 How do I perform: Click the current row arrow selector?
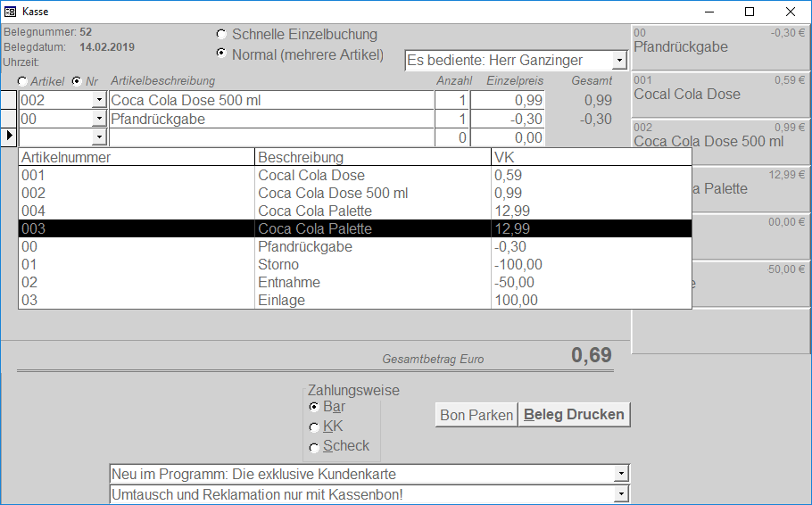(x=9, y=137)
